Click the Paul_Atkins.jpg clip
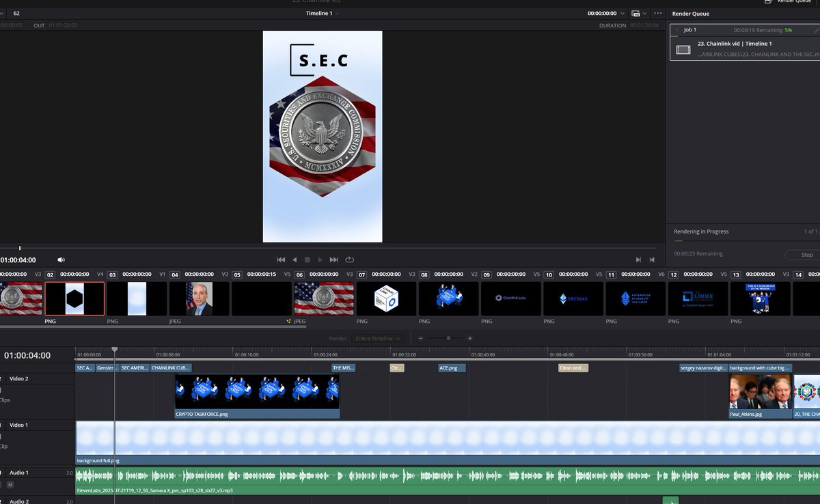The height and width of the screenshot is (504, 820). [x=760, y=396]
